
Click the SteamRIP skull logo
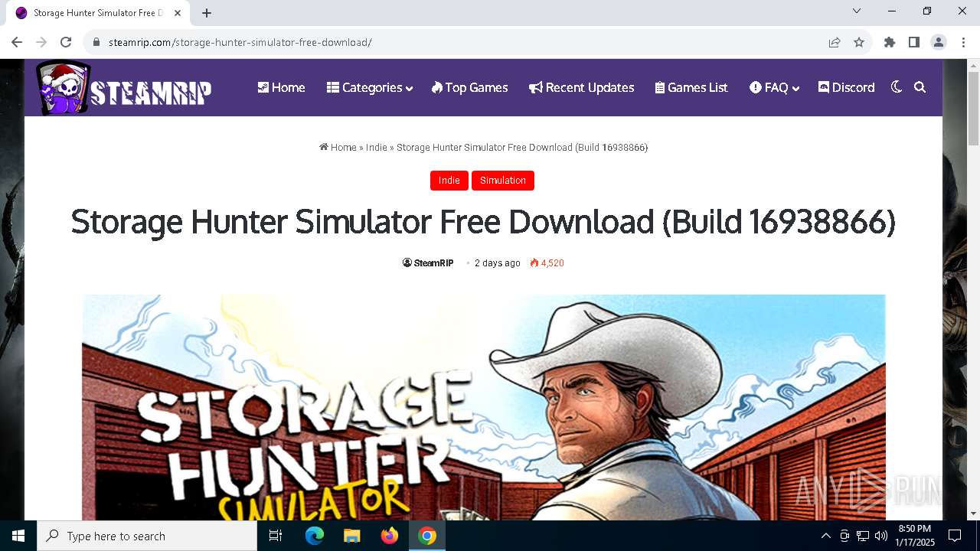(124, 88)
